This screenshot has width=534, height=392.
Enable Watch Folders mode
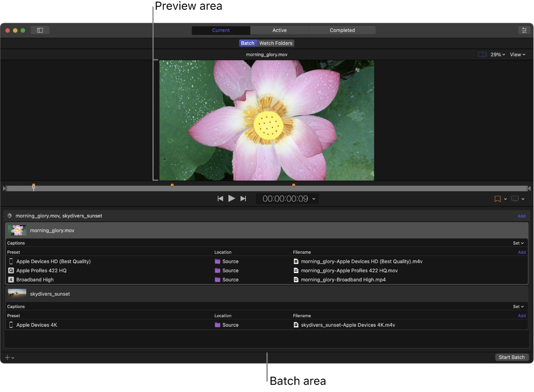(275, 43)
